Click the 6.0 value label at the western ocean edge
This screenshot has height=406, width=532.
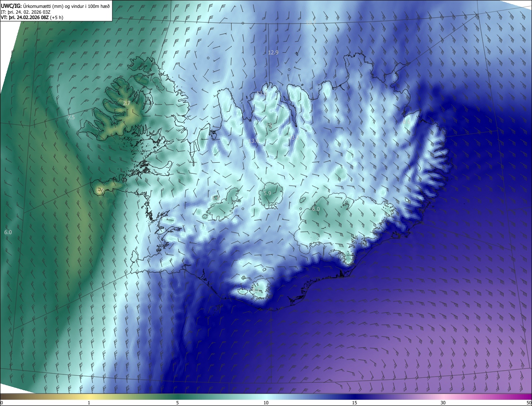pyautogui.click(x=8, y=232)
